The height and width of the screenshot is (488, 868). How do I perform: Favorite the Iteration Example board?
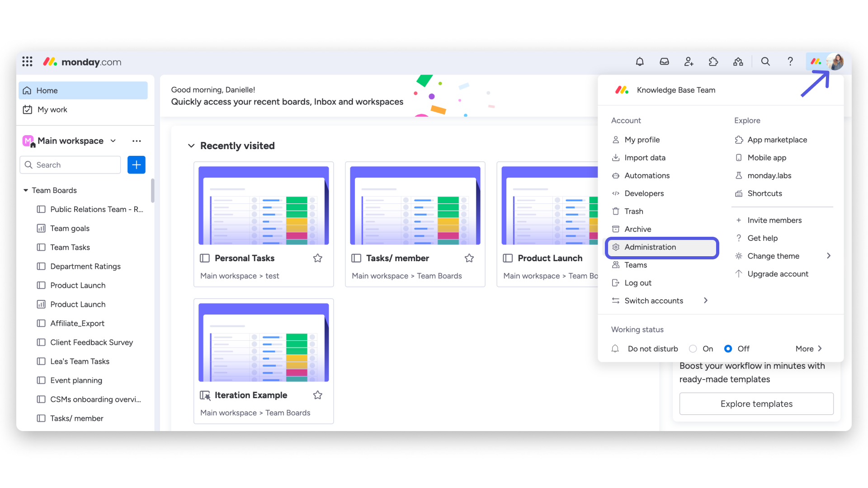click(x=318, y=395)
